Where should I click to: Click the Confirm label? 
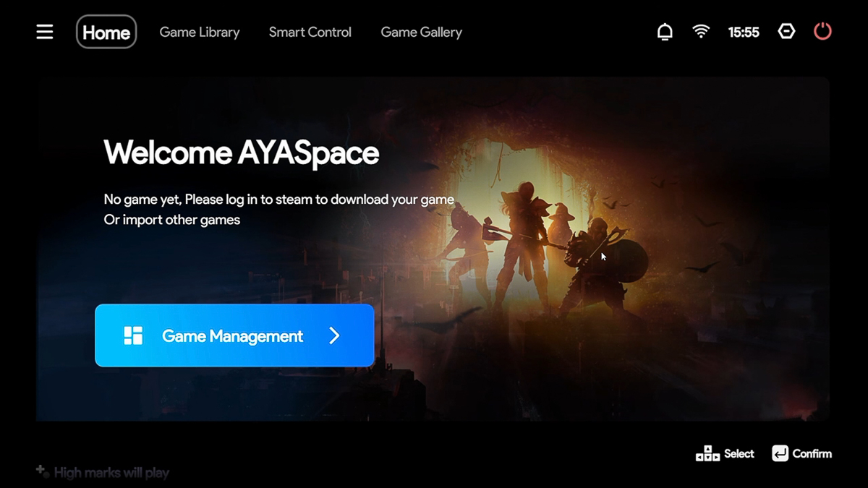tap(811, 453)
